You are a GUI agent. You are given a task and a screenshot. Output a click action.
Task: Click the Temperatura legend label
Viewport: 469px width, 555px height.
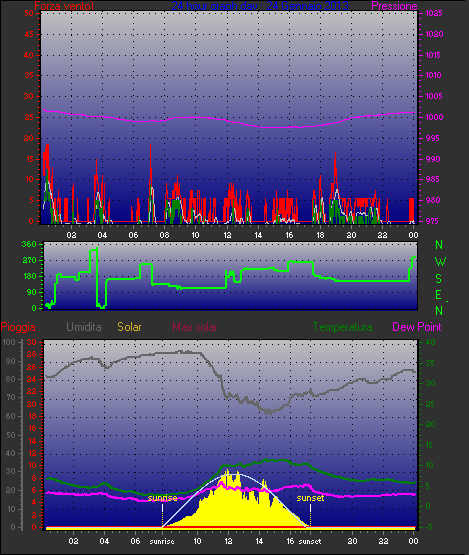point(342,327)
